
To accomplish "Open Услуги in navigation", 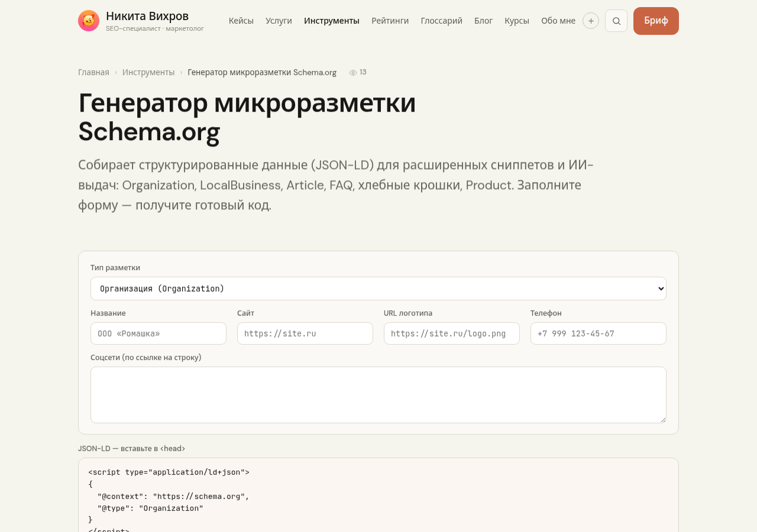I will point(279,21).
